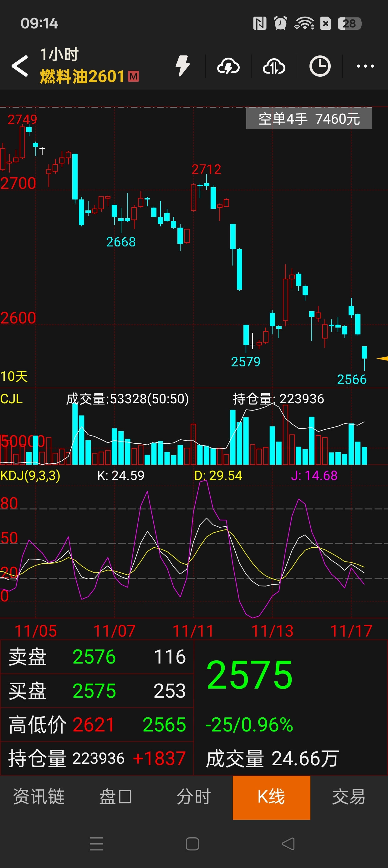This screenshot has width=388, height=868.
Task: Tap the lightning bolt quick-order icon
Action: click(x=183, y=66)
